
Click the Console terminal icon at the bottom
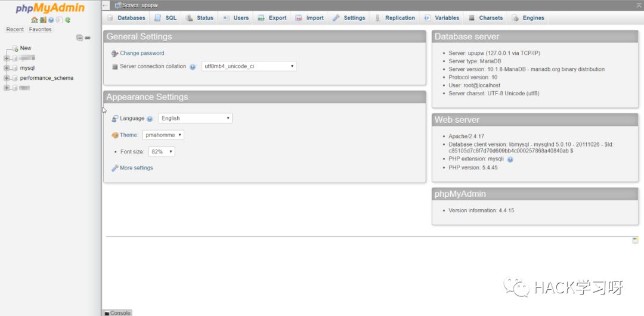click(107, 313)
